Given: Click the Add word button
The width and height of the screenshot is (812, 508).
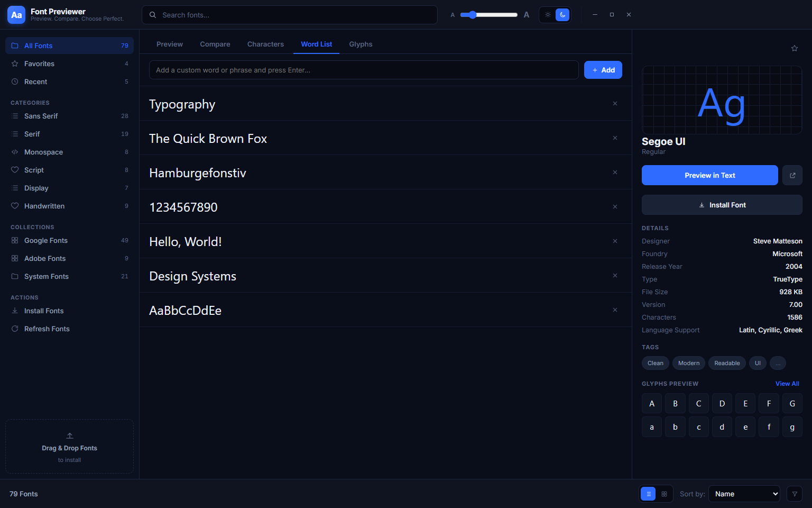Looking at the screenshot, I should (603, 70).
